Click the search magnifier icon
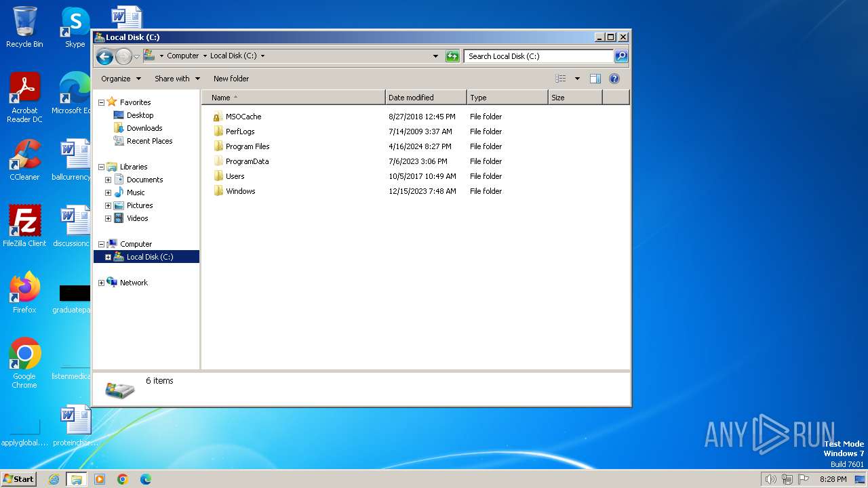 pyautogui.click(x=621, y=56)
